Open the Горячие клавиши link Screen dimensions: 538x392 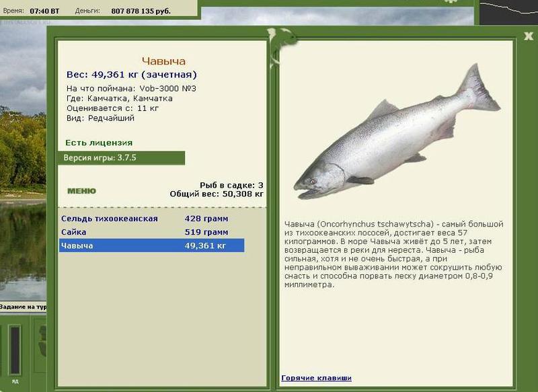[x=316, y=378]
